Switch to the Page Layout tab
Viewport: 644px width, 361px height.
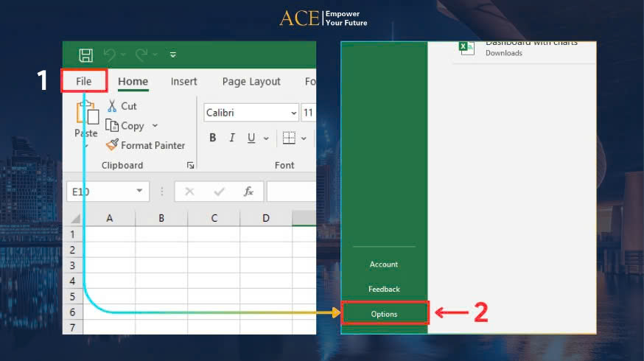coord(251,82)
